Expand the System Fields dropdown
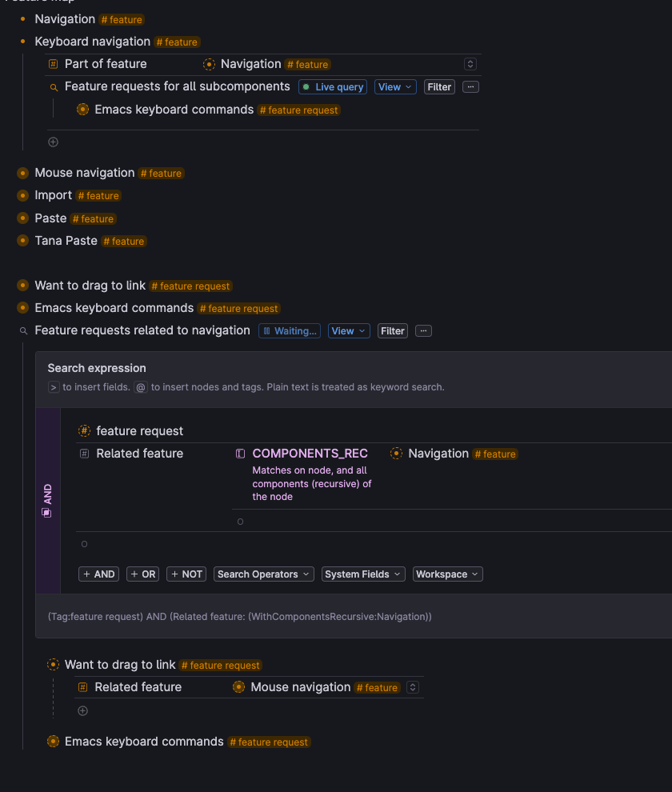Screen dimensions: 672x792 click(x=363, y=574)
